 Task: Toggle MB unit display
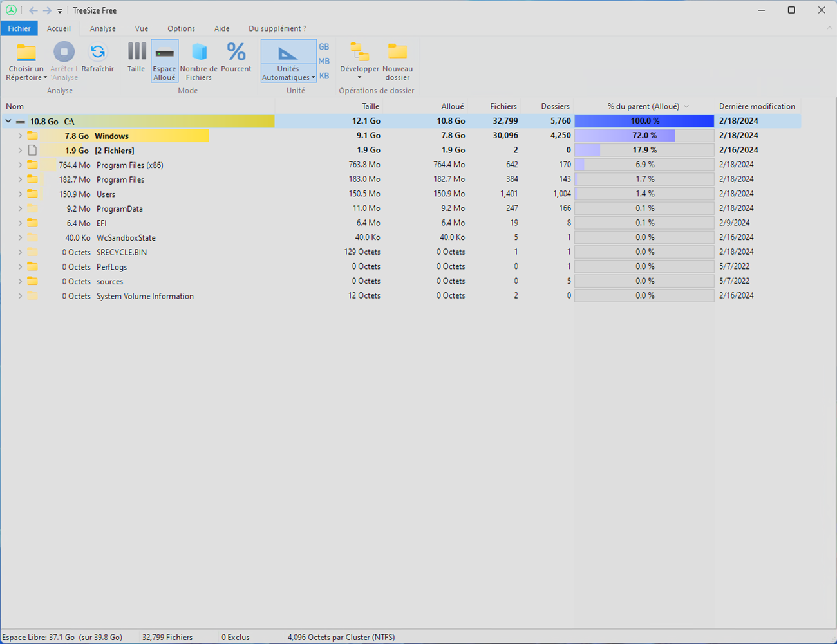click(x=324, y=61)
